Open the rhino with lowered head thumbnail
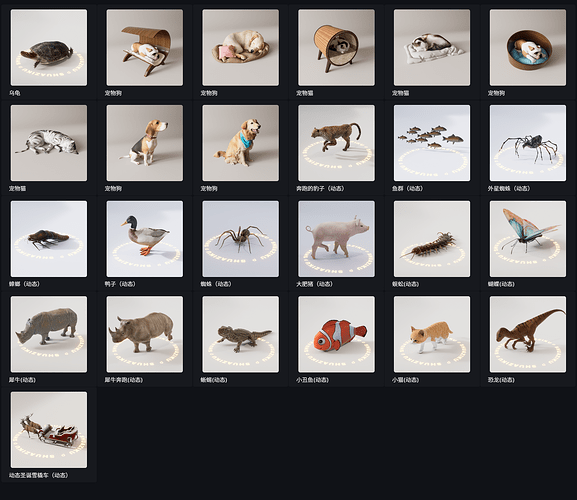This screenshot has height=500, width=577. (x=49, y=334)
